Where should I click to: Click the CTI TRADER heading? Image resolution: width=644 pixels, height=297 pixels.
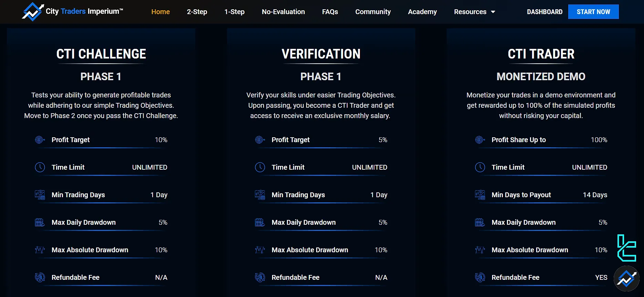click(541, 54)
